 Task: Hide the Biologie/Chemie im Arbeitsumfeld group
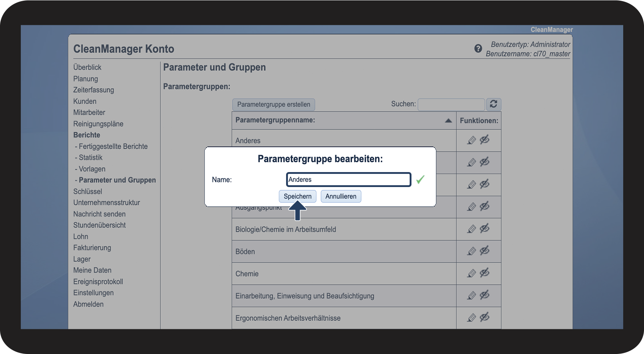pos(484,229)
